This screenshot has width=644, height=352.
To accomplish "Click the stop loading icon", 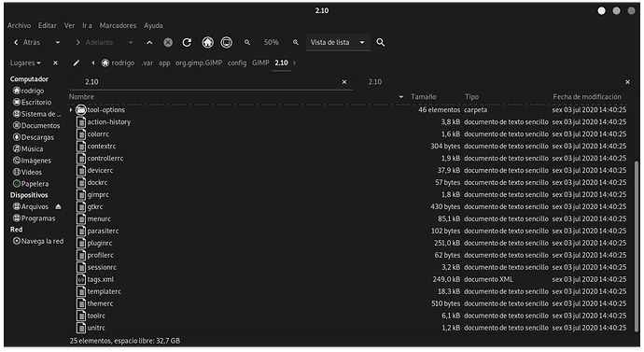I will tap(168, 42).
